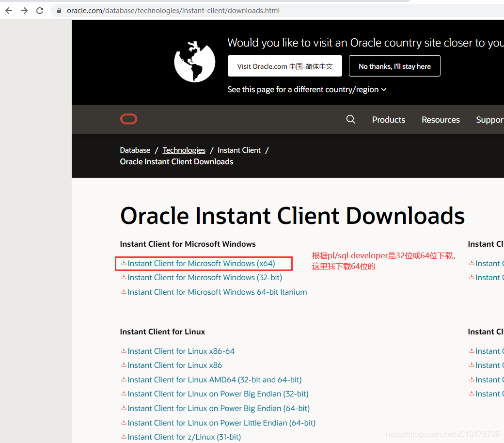The image size is (504, 443).
Task: Open Linux on Power Big Endian (32-bit)
Action: tap(218, 394)
